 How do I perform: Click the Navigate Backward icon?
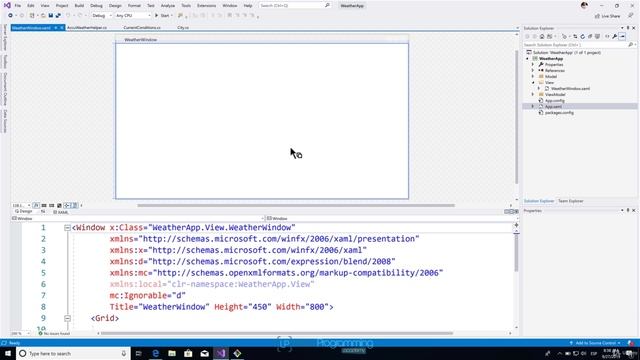pyautogui.click(x=10, y=16)
